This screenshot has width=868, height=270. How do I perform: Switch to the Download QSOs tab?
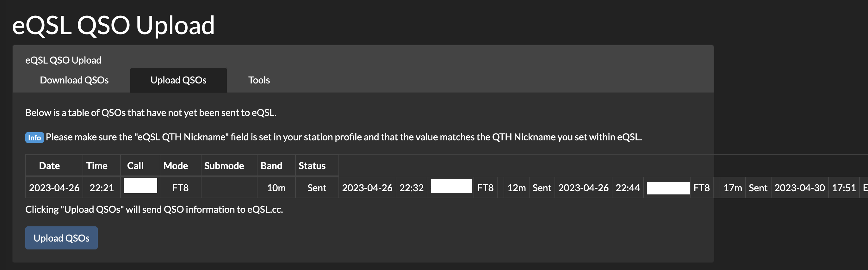[x=74, y=80]
